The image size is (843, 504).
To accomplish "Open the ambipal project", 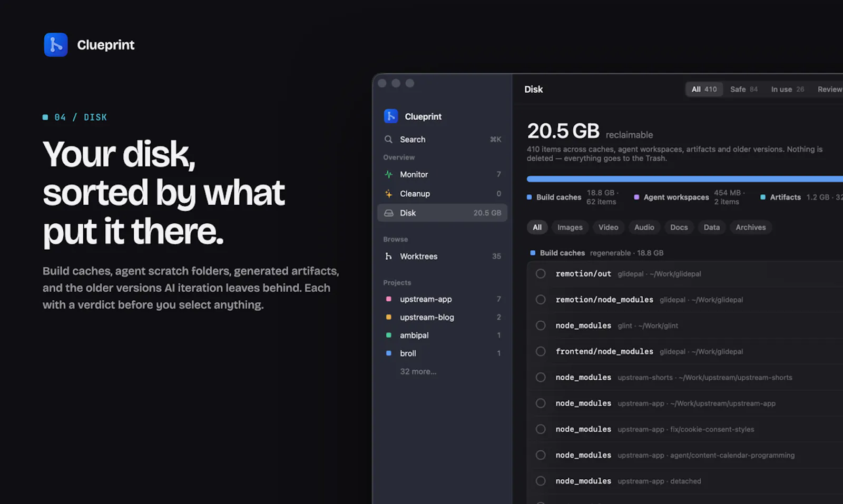I will [x=443, y=335].
